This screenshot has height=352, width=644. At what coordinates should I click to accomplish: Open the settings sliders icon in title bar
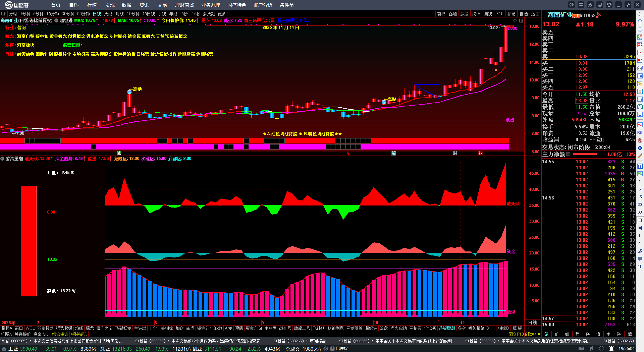coord(581,5)
